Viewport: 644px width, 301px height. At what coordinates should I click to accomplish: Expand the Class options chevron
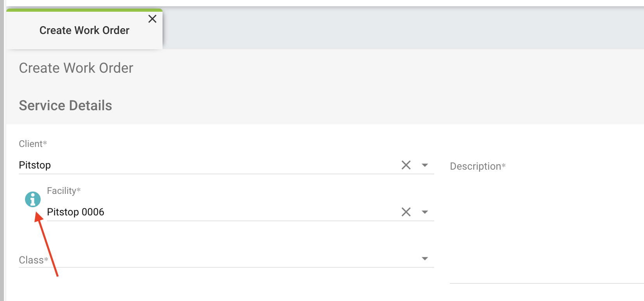click(x=425, y=258)
